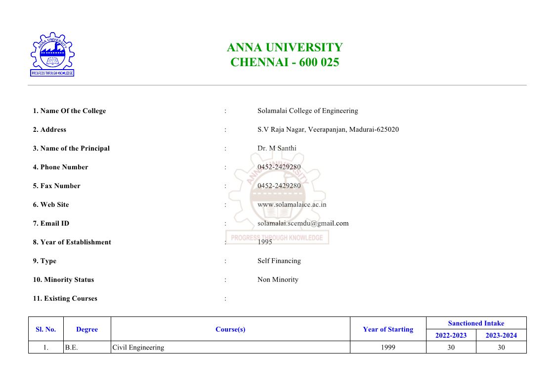
Task: Click the year of starting '1999' cell
Action: pyautogui.click(x=388, y=347)
